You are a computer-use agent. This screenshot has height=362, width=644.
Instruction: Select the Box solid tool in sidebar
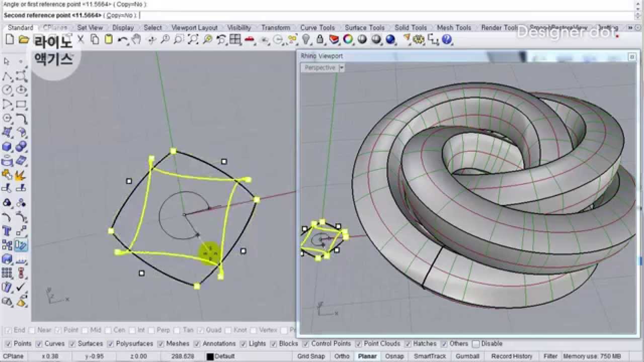(x=7, y=147)
